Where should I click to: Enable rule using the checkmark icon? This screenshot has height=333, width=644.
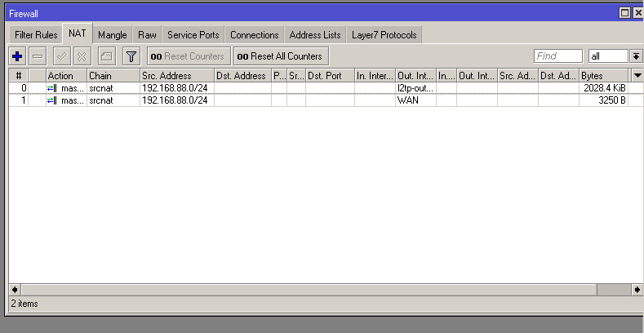click(x=62, y=56)
